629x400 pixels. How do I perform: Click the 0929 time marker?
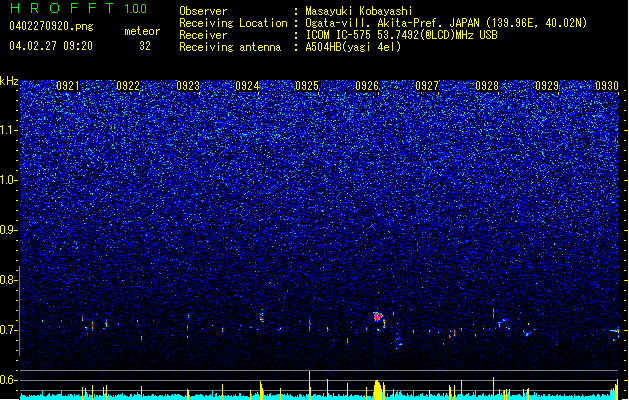[547, 86]
